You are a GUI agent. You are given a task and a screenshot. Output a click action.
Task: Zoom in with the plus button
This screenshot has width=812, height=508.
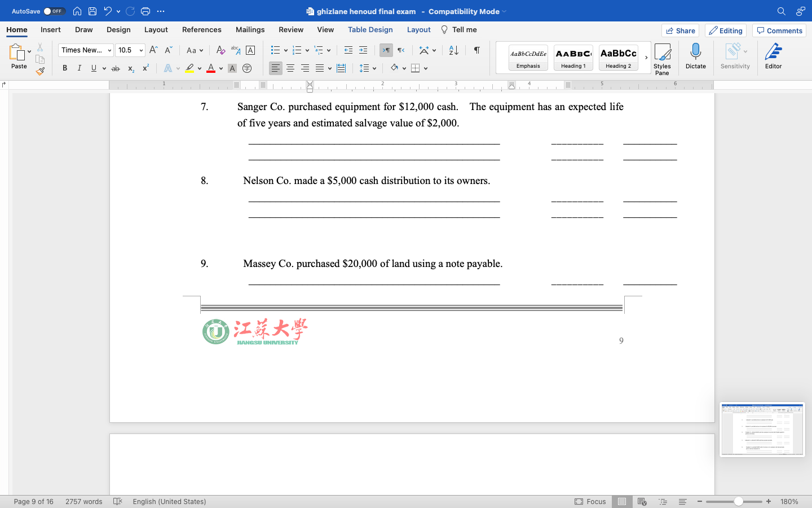point(769,501)
